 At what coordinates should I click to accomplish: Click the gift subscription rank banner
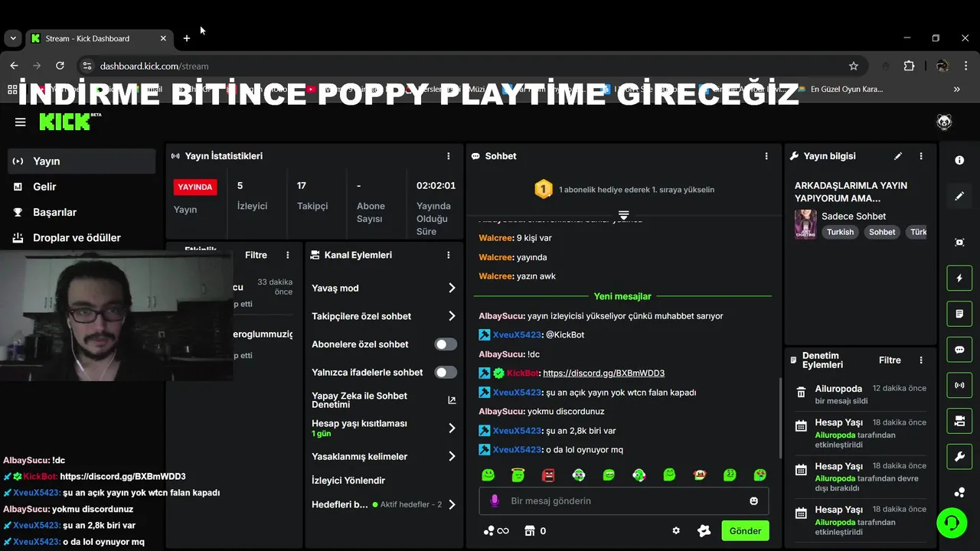[x=624, y=189]
